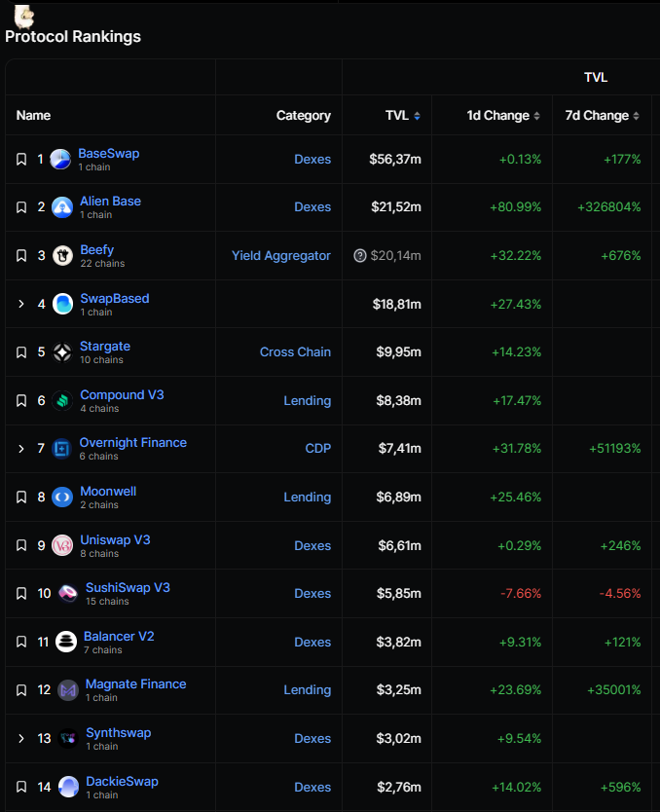Click the Magnate Finance logo icon
Screen dimensions: 660x812
[68, 689]
